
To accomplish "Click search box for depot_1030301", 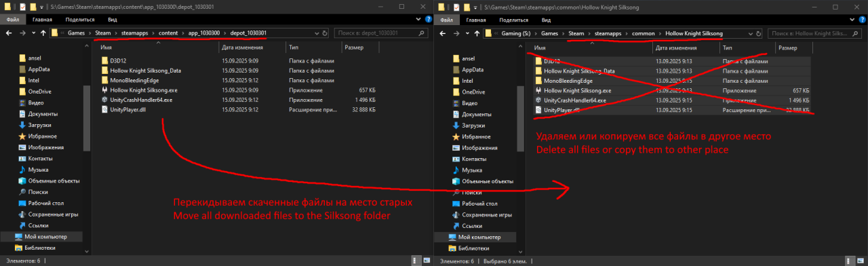I will [381, 33].
